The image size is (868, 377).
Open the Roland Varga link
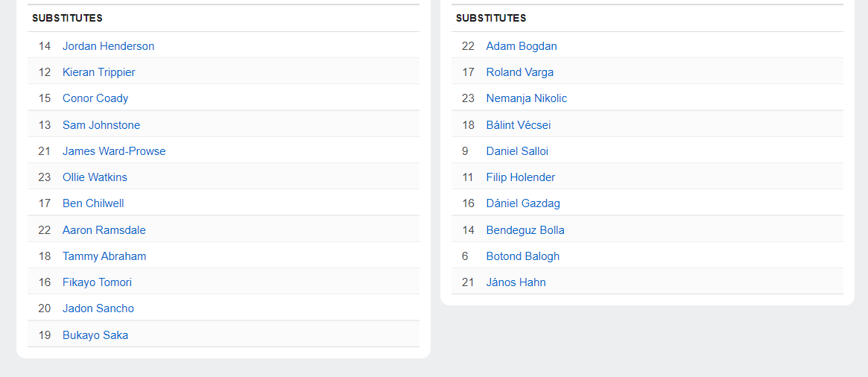(x=520, y=72)
